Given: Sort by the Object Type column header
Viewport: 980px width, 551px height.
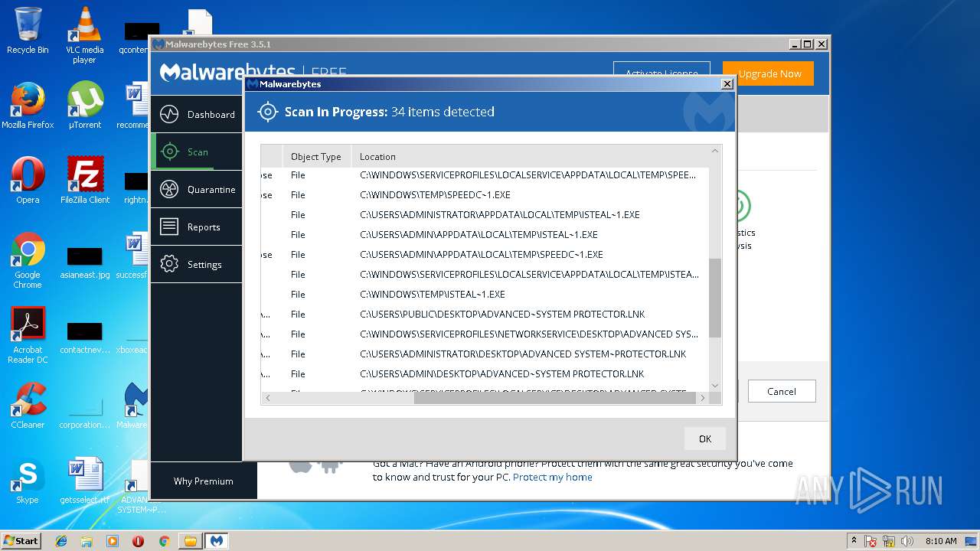Looking at the screenshot, I should point(316,156).
